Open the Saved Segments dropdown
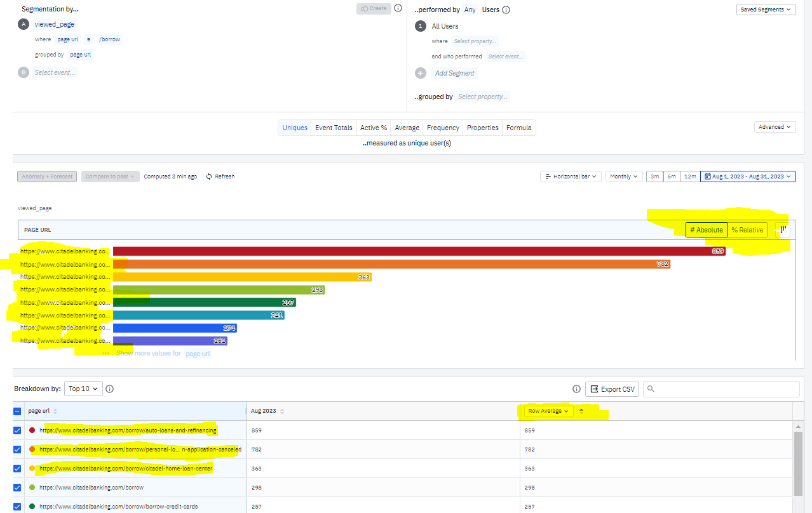 point(766,10)
